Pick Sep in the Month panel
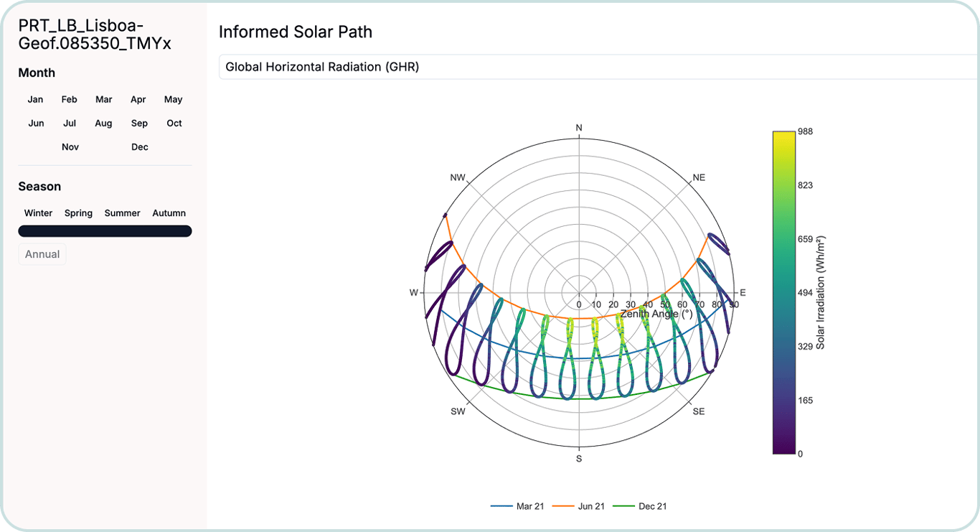The width and height of the screenshot is (980, 532). pyautogui.click(x=138, y=123)
